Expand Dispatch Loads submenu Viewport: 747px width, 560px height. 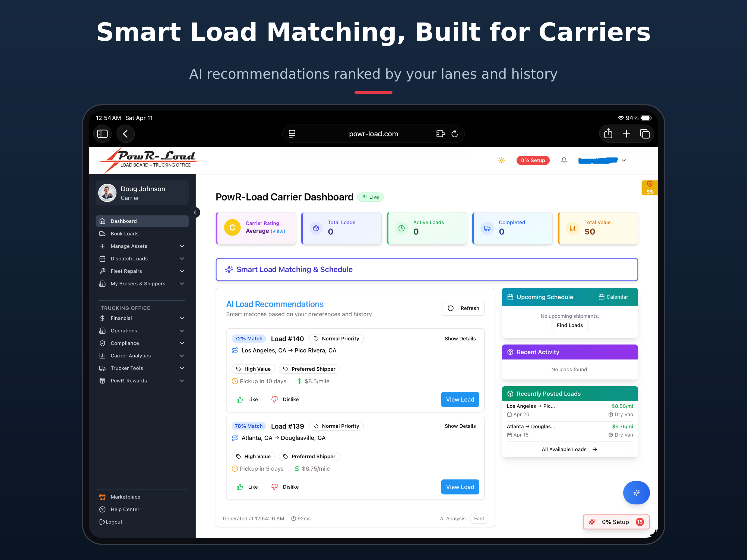click(x=142, y=259)
